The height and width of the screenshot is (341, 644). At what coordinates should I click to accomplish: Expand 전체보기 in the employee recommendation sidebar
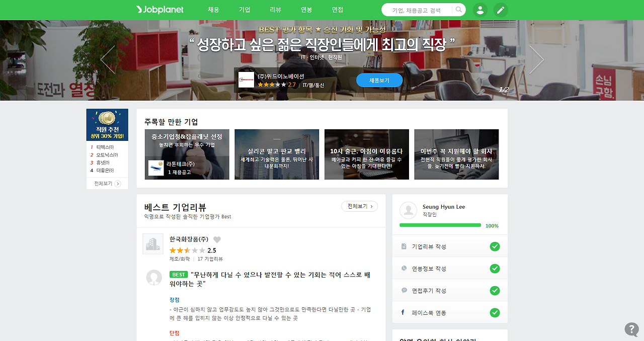point(107,184)
